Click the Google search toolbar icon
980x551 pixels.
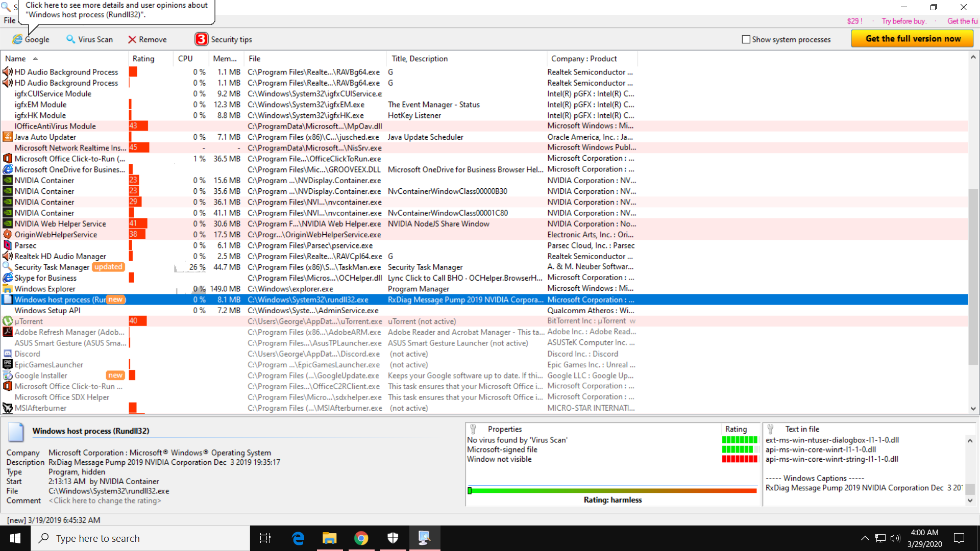click(x=17, y=39)
